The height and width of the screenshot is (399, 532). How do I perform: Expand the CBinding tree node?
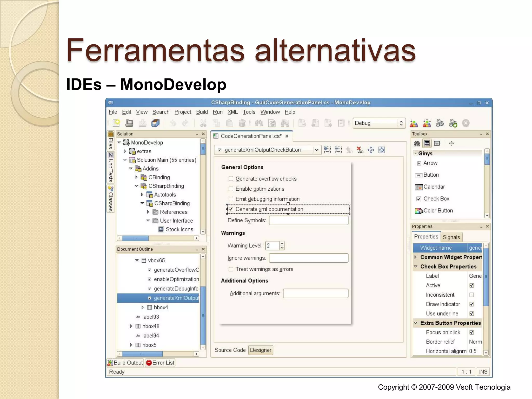(x=136, y=177)
